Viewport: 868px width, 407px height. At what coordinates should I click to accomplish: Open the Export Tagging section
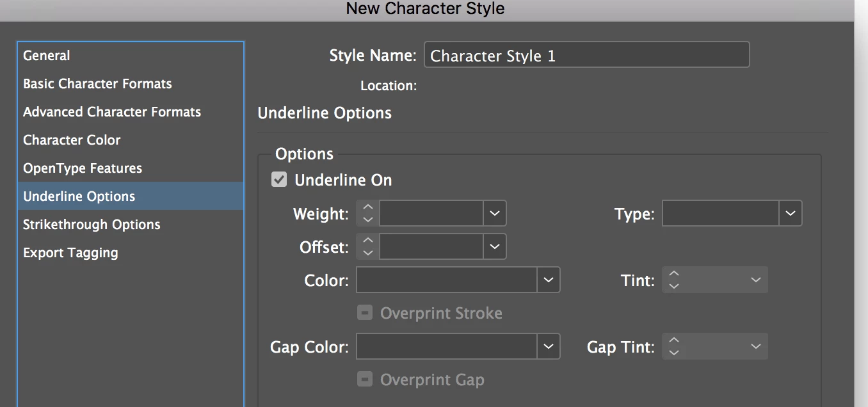pyautogui.click(x=70, y=253)
